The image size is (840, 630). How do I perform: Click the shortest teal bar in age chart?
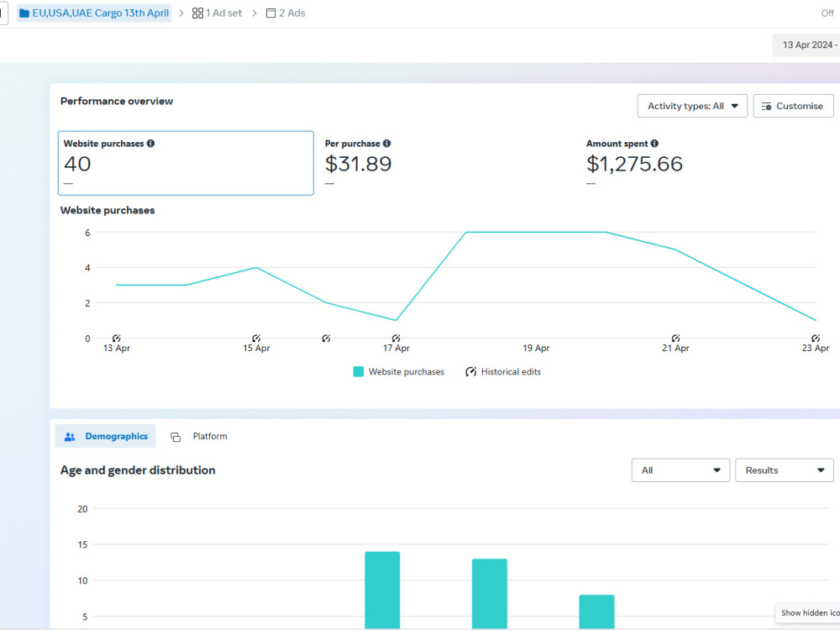tap(596, 612)
